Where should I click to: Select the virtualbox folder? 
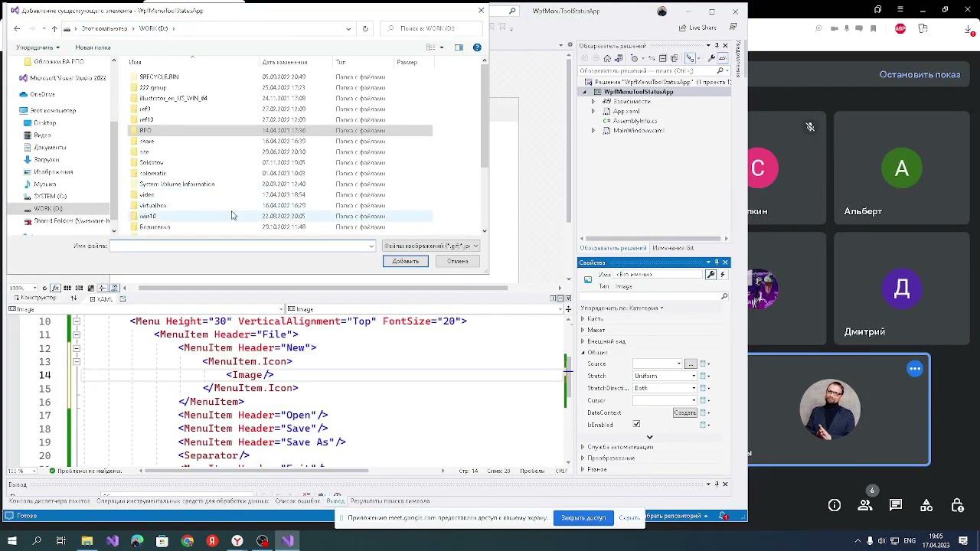point(153,205)
